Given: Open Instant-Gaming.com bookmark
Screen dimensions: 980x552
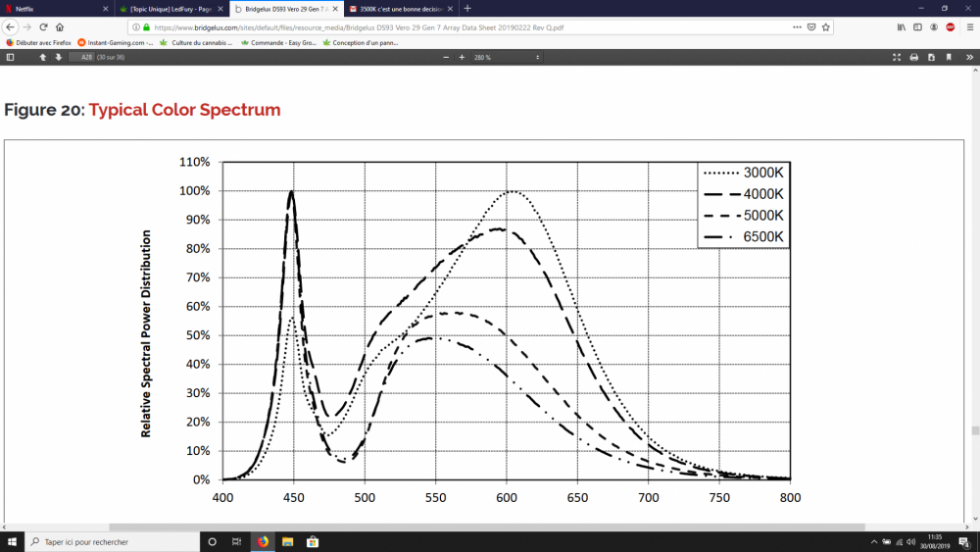Looking at the screenshot, I should 115,42.
